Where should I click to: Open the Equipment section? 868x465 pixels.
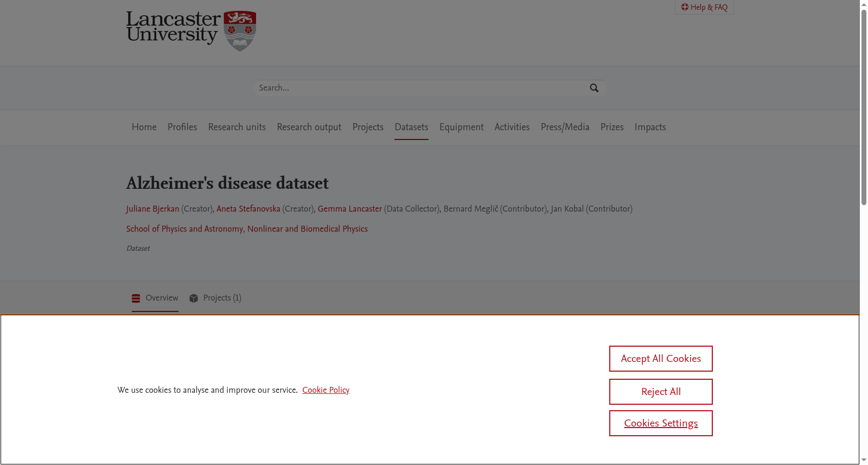click(x=462, y=127)
